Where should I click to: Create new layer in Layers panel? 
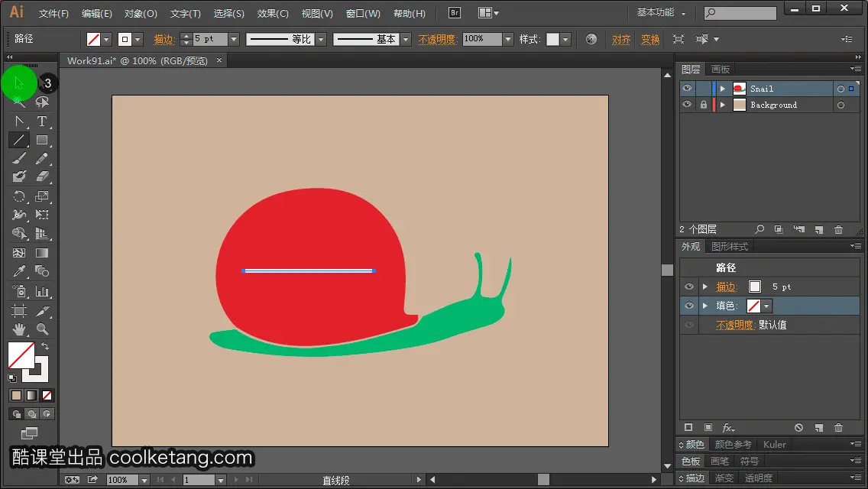tap(819, 229)
